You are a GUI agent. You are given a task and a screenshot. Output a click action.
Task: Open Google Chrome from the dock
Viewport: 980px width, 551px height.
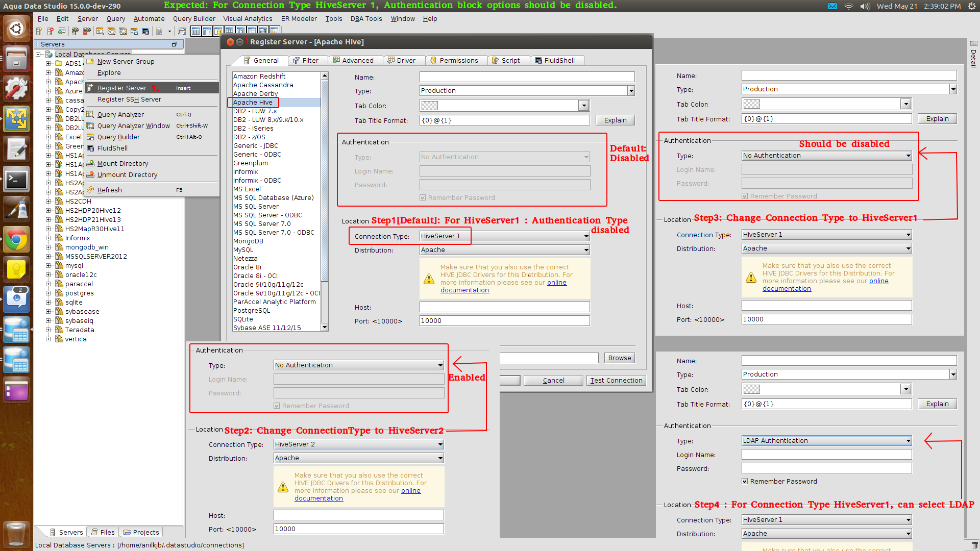[16, 240]
